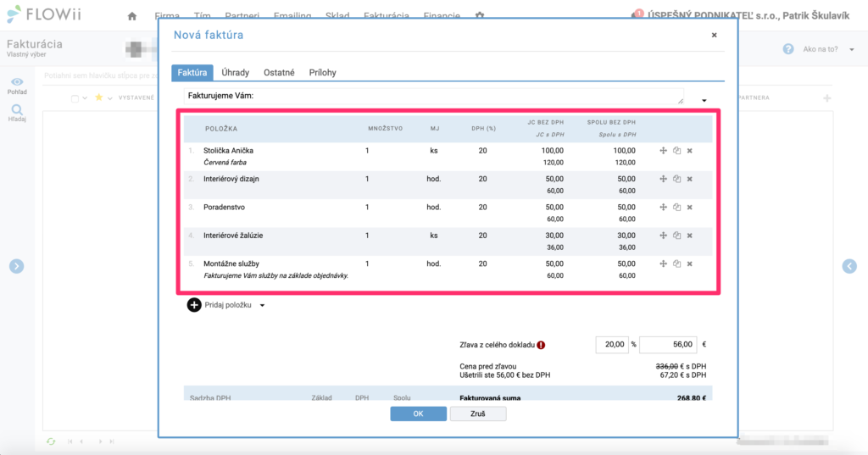Open the Financie menu

click(442, 16)
